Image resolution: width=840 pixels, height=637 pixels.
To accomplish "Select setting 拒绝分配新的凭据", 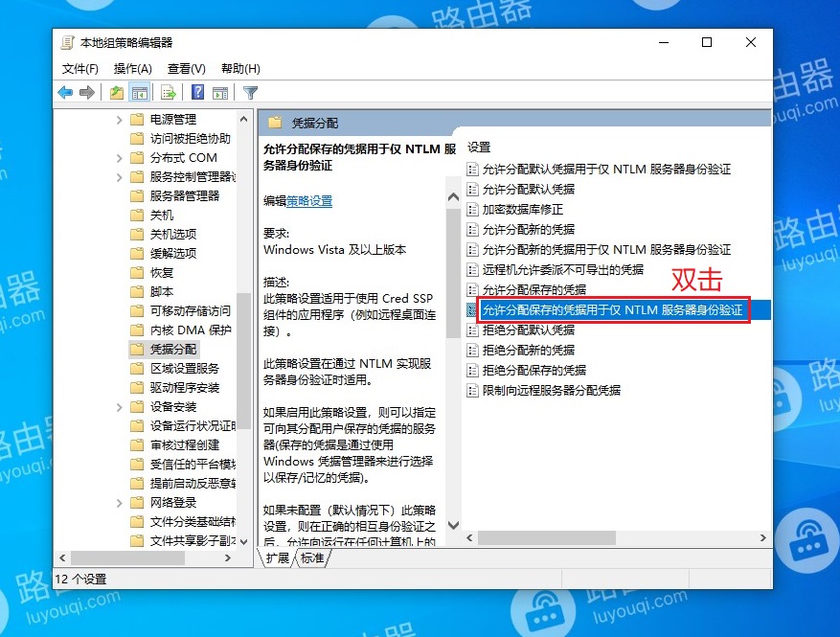I will (528, 351).
